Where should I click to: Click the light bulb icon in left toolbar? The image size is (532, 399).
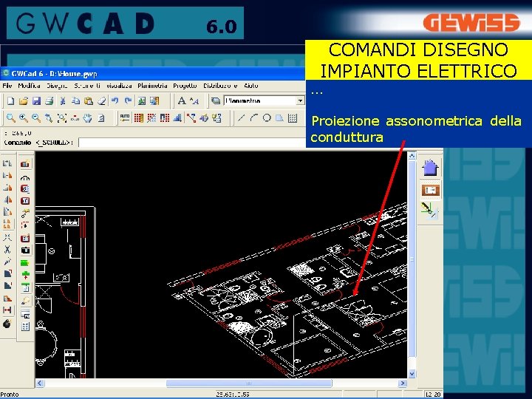click(x=25, y=301)
